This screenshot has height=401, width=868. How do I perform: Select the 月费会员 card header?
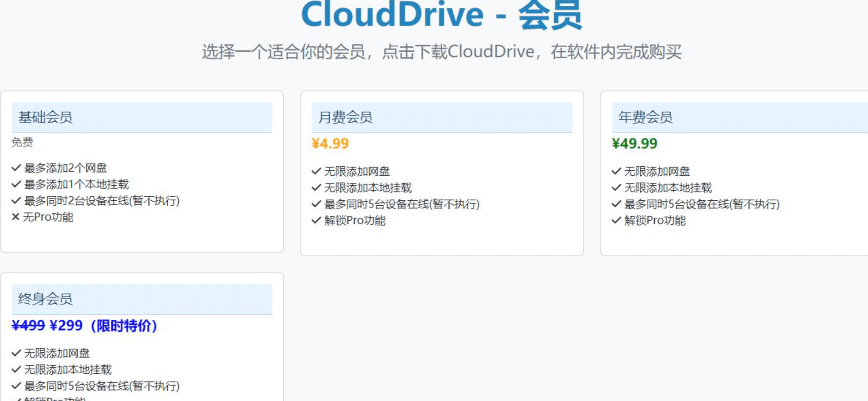[x=442, y=118]
